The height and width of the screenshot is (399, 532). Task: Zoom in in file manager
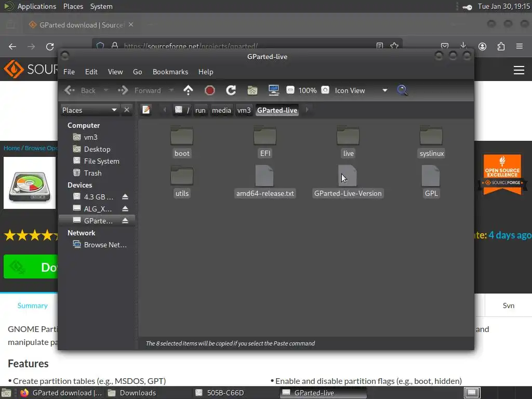pos(325,90)
